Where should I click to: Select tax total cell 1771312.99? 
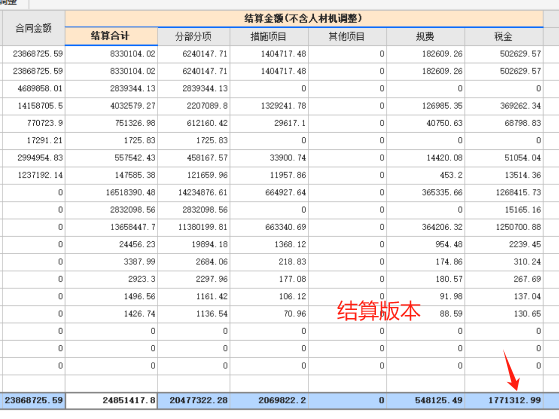[504, 400]
